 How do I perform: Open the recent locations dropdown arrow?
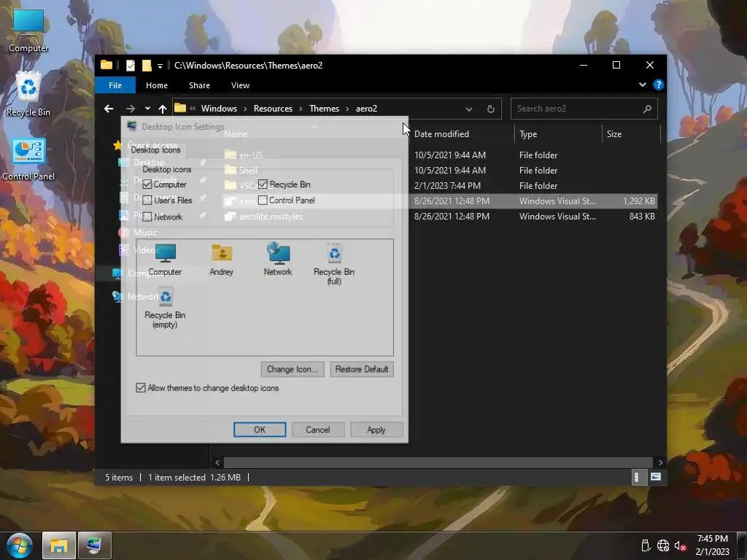(x=147, y=109)
